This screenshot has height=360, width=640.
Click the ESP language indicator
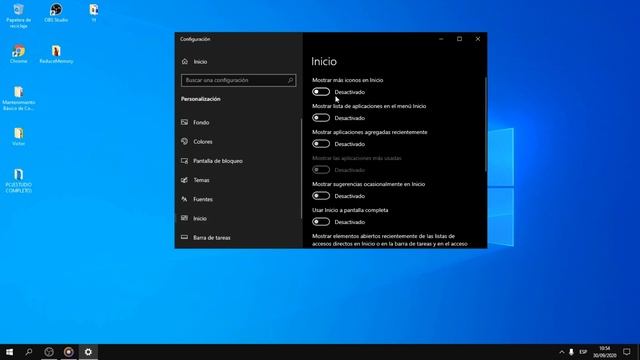coord(583,352)
